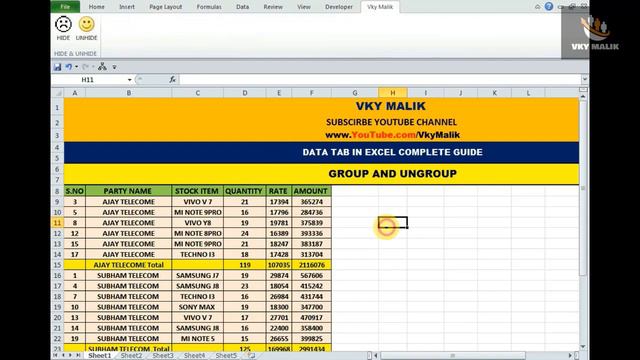The height and width of the screenshot is (360, 640).
Task: Click the Insert Worksheet icon
Action: tap(251, 356)
